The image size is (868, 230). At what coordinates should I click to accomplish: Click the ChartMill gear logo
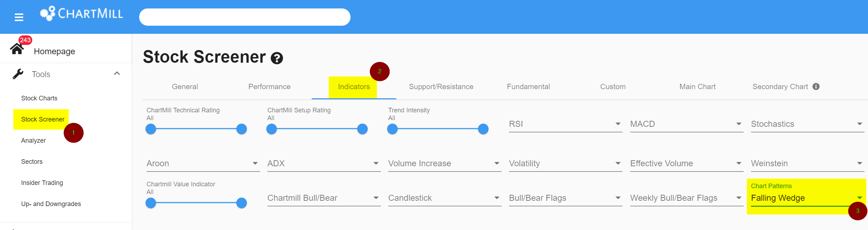coord(48,13)
